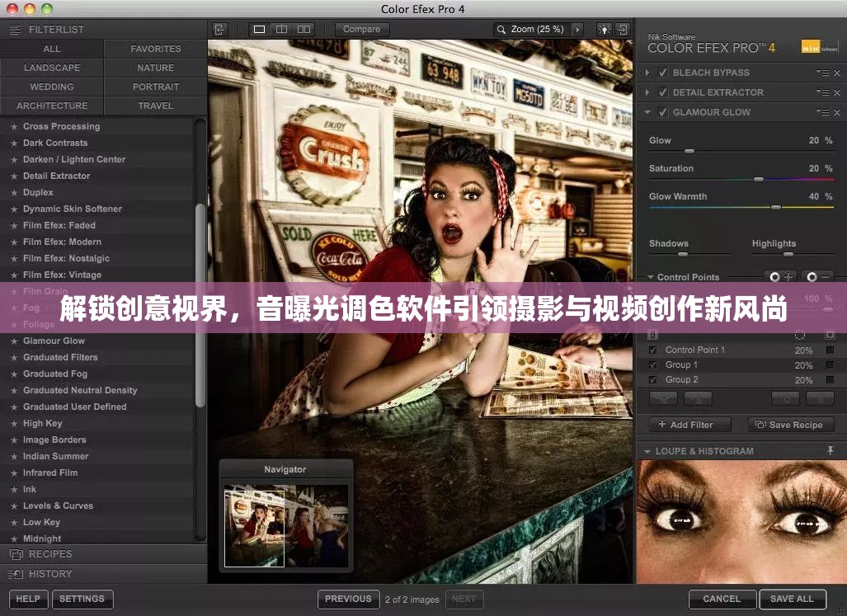Favorite the Midnight filter star
The height and width of the screenshot is (616, 847).
click(x=14, y=538)
